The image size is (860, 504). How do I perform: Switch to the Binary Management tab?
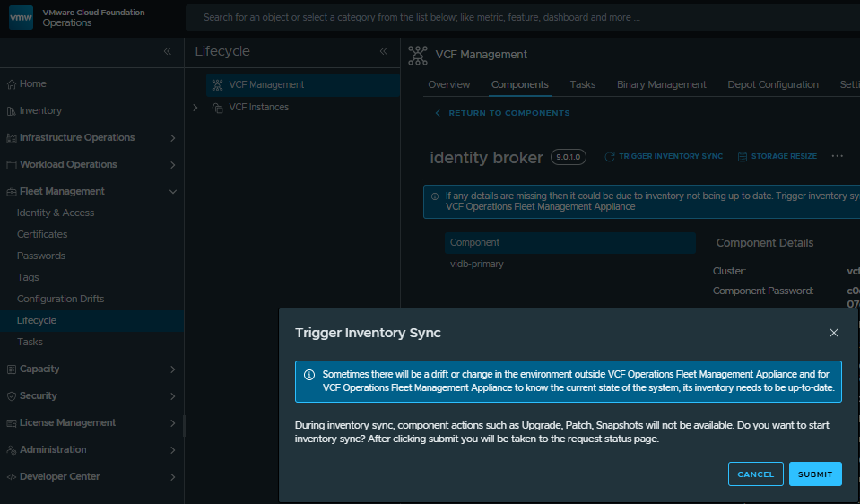tap(661, 84)
